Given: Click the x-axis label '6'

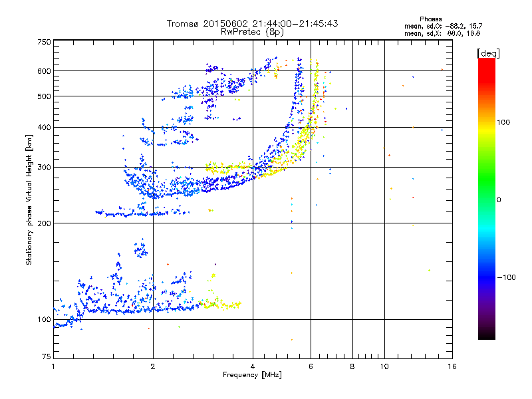Looking at the screenshot, I should pyautogui.click(x=311, y=366).
